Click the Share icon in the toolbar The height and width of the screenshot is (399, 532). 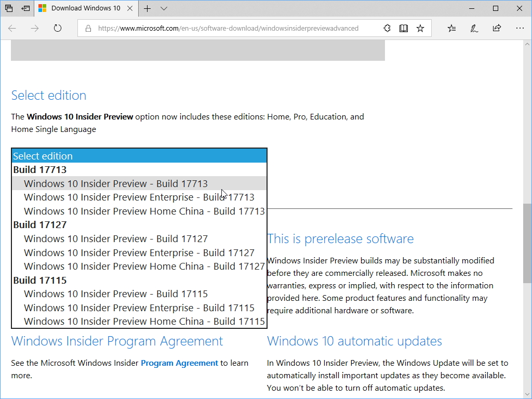click(x=497, y=28)
